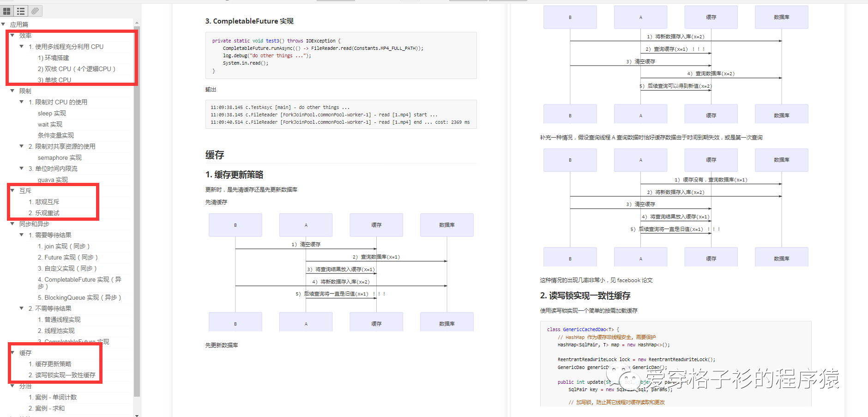This screenshot has height=417, width=868.
Task: Show the attachments sidebar view
Action: pyautogui.click(x=35, y=11)
